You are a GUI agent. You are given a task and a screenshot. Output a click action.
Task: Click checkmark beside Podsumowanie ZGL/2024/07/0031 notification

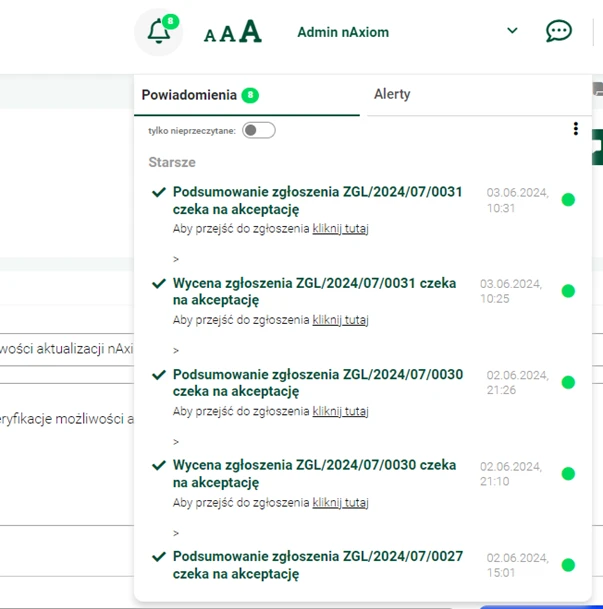(158, 192)
